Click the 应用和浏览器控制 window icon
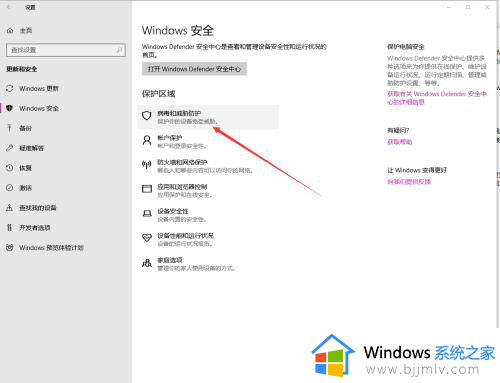 (x=147, y=189)
